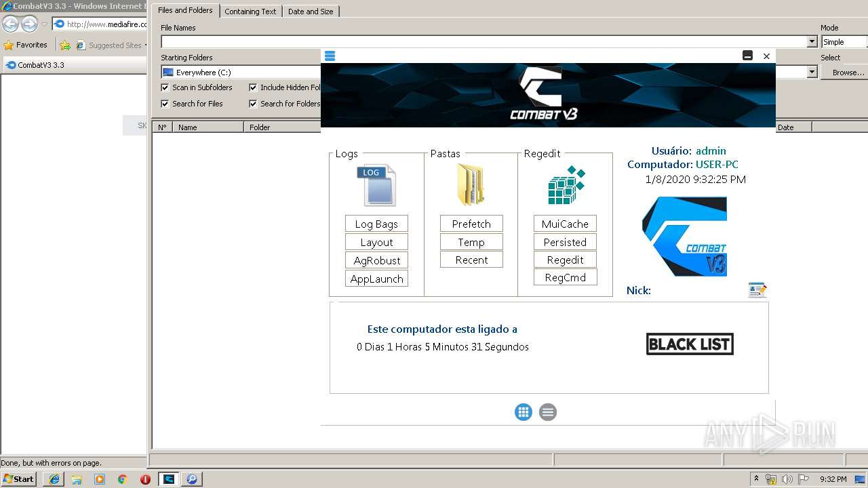
Task: Expand the File Names dropdown arrow
Action: (x=812, y=42)
